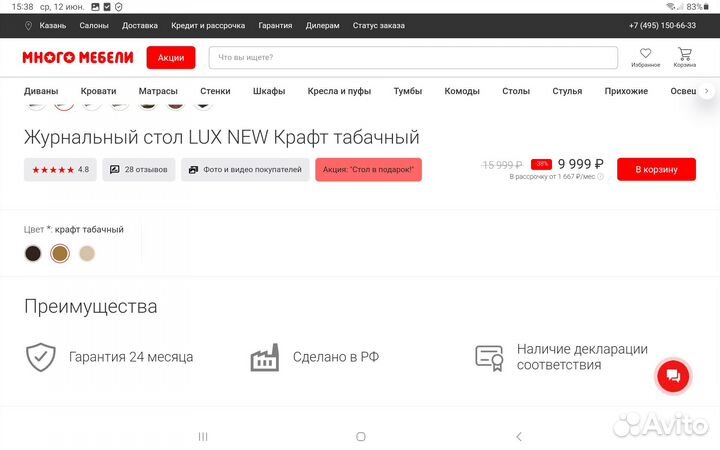
Task: Open the Матрасы category
Action: click(x=158, y=91)
